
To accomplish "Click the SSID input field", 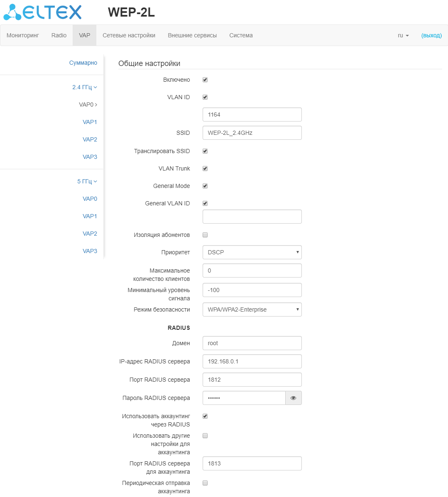I will click(x=252, y=133).
